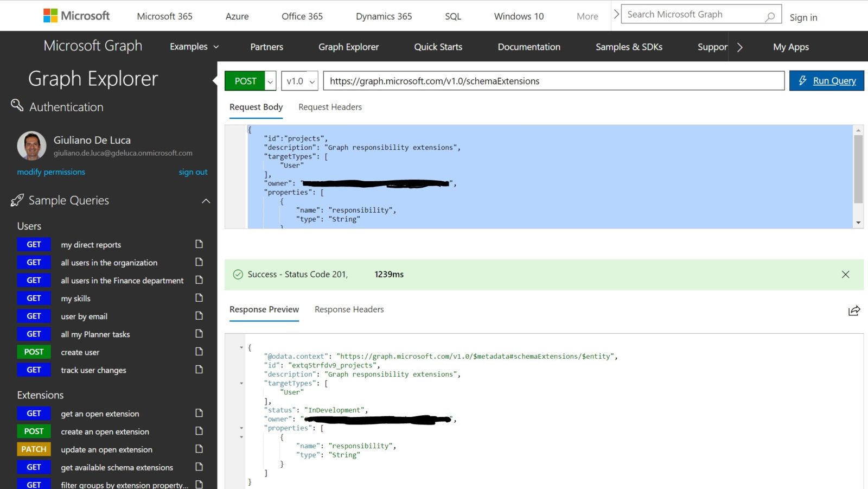868x489 pixels.
Task: Open document icon for Finance department users
Action: 199,280
